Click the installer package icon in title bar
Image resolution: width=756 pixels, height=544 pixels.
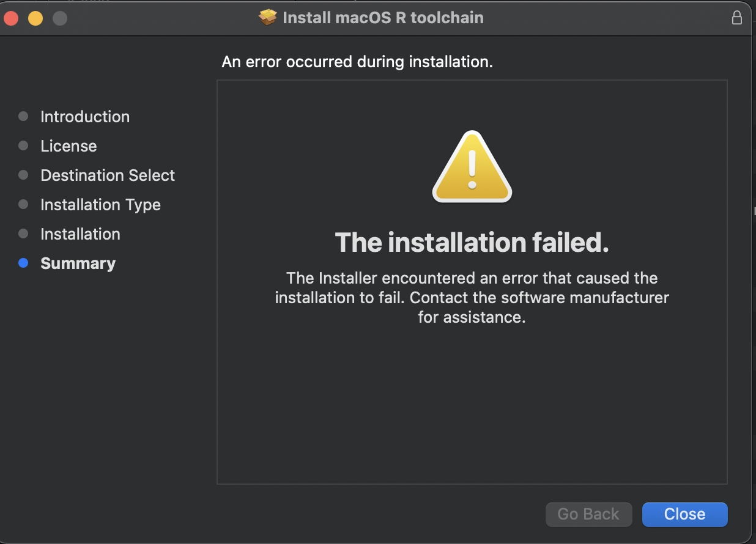(267, 17)
